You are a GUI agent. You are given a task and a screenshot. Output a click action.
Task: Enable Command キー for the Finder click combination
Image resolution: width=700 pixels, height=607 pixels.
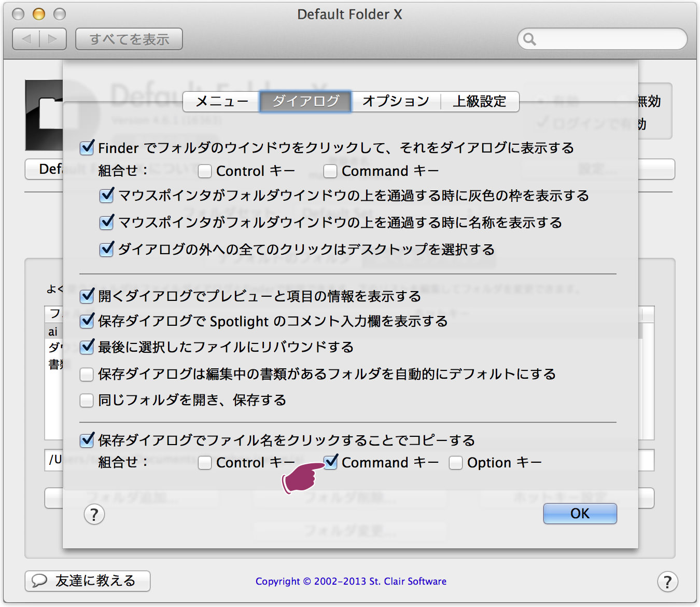(x=330, y=171)
